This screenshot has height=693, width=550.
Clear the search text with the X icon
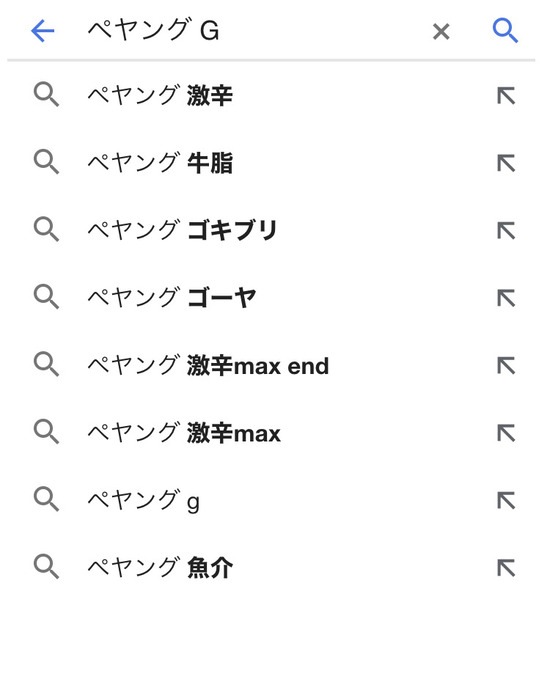pyautogui.click(x=441, y=32)
